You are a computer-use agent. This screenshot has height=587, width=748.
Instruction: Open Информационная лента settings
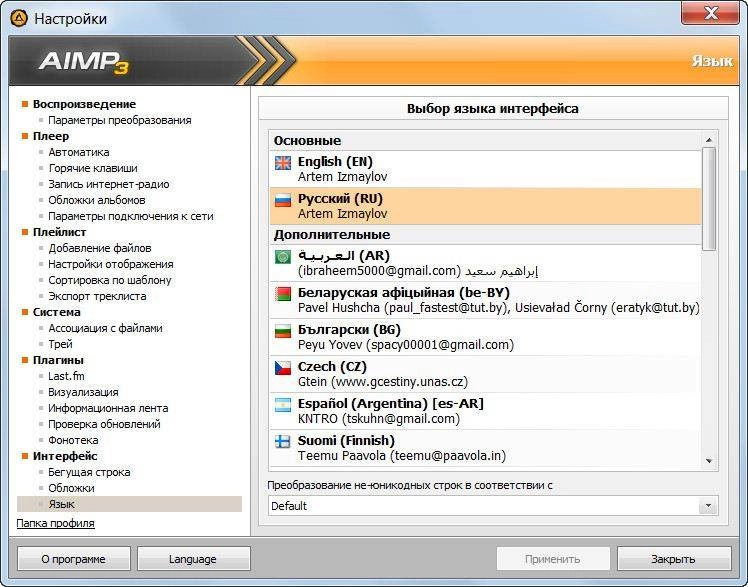[108, 408]
